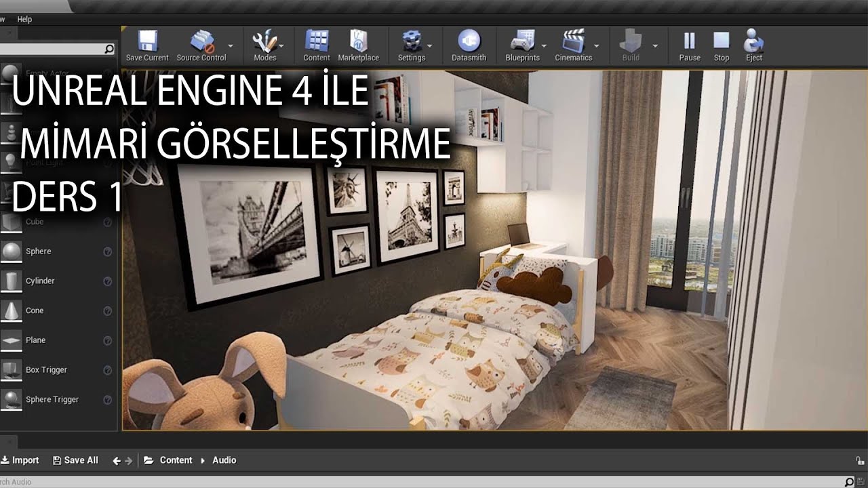The width and height of the screenshot is (868, 488).
Task: Toggle the Content Browser lock icon
Action: point(860,461)
